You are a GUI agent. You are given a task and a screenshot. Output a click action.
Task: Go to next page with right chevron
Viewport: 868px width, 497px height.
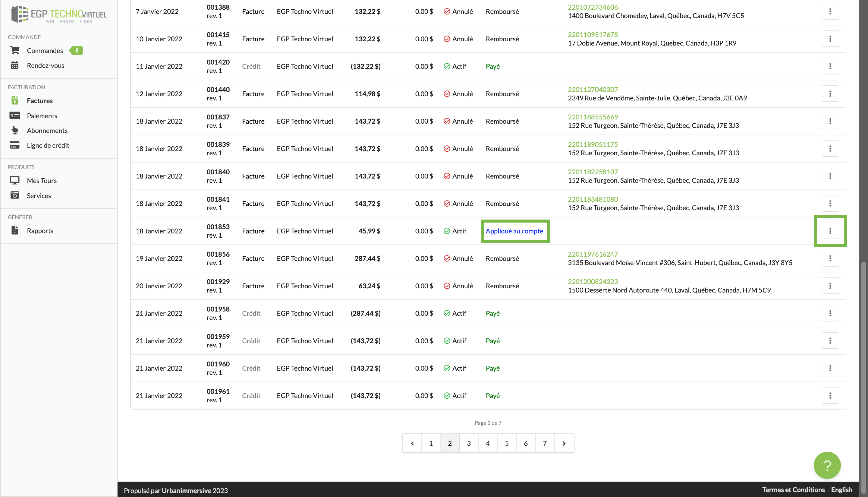(x=564, y=443)
